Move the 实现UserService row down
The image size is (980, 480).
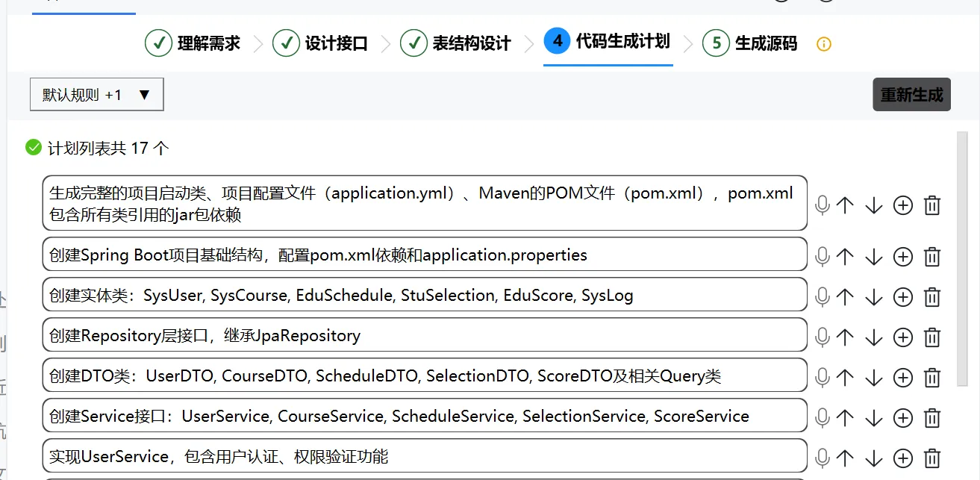pyautogui.click(x=874, y=458)
